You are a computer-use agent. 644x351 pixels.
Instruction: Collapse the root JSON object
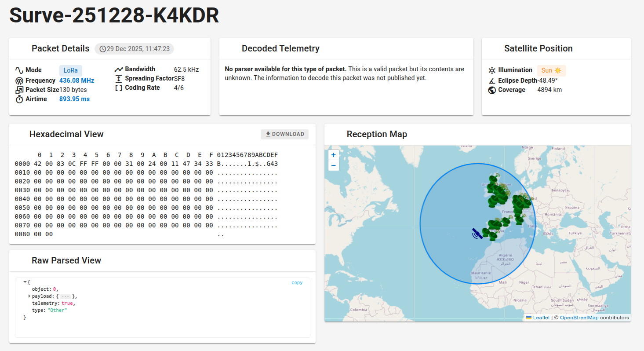pos(25,282)
